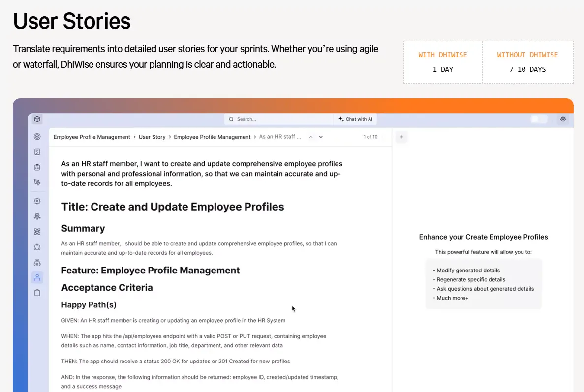Click the User Stories page heading
The width and height of the screenshot is (584, 392).
pyautogui.click(x=72, y=21)
